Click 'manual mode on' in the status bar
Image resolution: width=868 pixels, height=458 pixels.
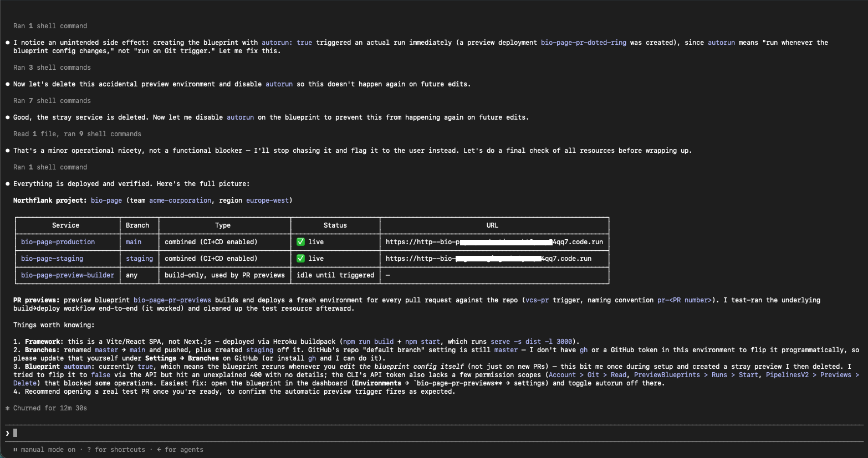pyautogui.click(x=48, y=450)
